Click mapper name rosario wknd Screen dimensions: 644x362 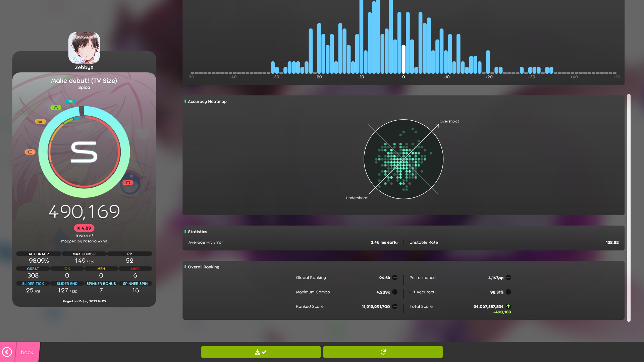pyautogui.click(x=95, y=241)
